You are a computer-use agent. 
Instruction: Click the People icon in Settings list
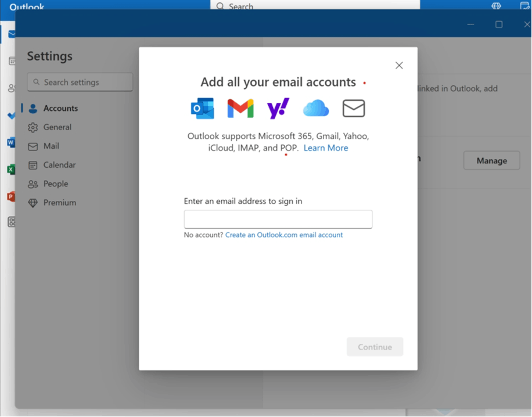click(33, 184)
